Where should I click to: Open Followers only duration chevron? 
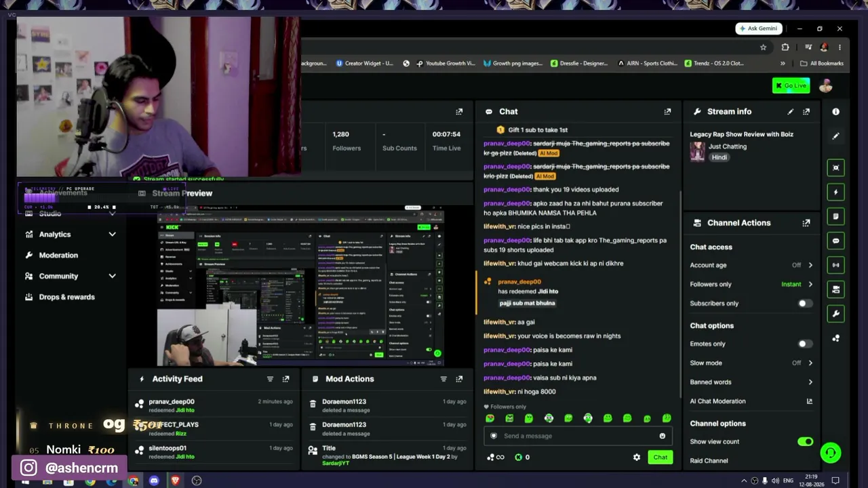[810, 285]
